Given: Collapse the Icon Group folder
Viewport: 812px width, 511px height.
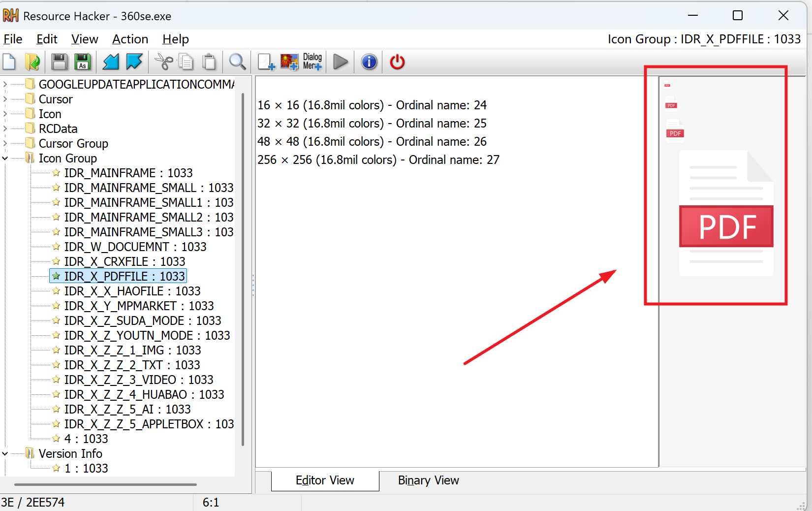Looking at the screenshot, I should [5, 158].
